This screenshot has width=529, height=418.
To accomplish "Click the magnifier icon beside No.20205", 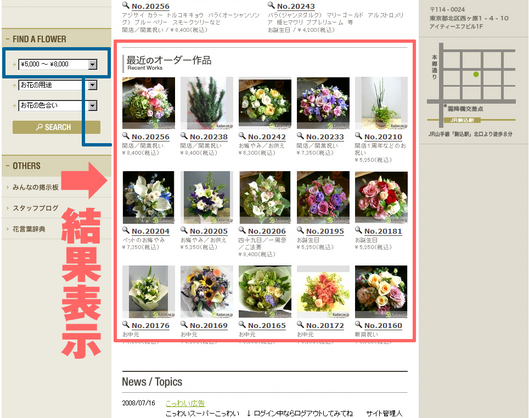I will click(x=184, y=230).
